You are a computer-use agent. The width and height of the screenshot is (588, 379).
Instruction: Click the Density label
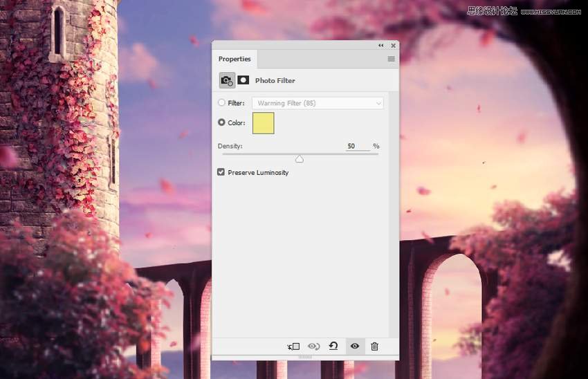click(230, 146)
